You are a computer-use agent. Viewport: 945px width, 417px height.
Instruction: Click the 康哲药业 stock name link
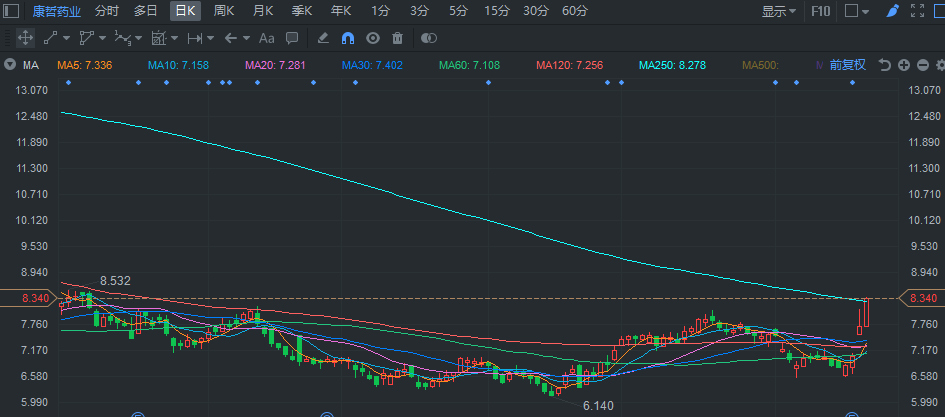coord(57,11)
